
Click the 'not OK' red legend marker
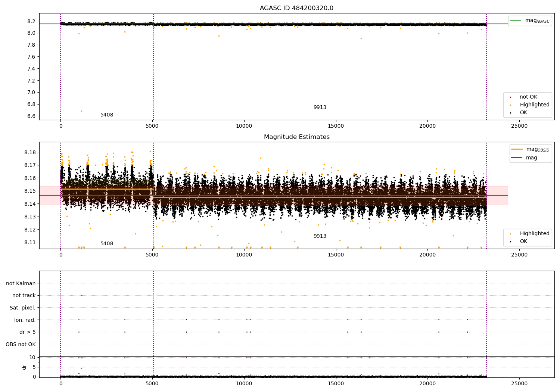tap(511, 97)
